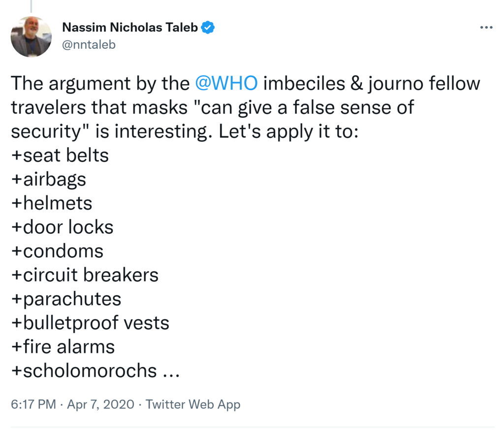The image size is (504, 436).
Task: Click the name Nassim Nicholas Taleb
Action: click(x=130, y=28)
